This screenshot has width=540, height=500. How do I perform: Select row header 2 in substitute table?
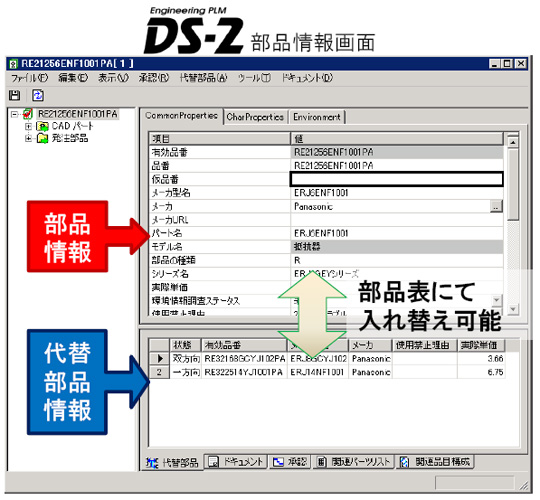(159, 372)
